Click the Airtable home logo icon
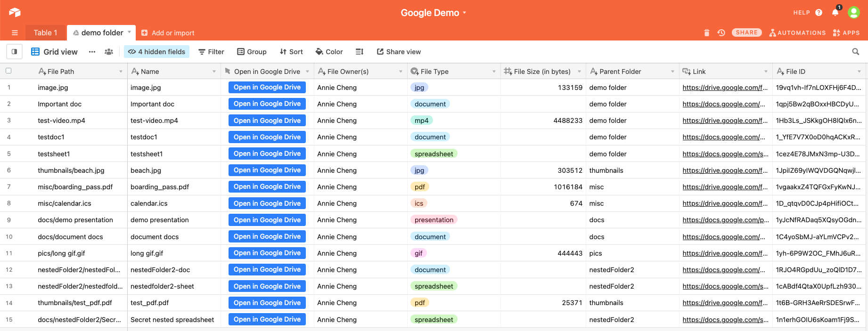The image size is (868, 331). 15,13
